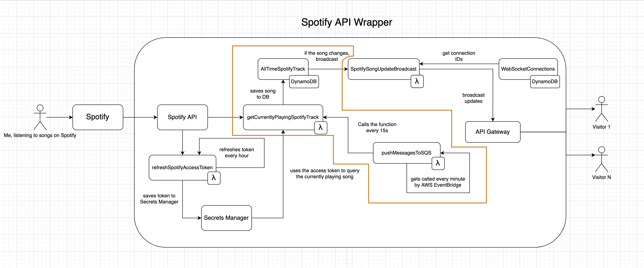Click the Visitor N actor figure
The width and height of the screenshot is (644, 268).
(x=601, y=159)
